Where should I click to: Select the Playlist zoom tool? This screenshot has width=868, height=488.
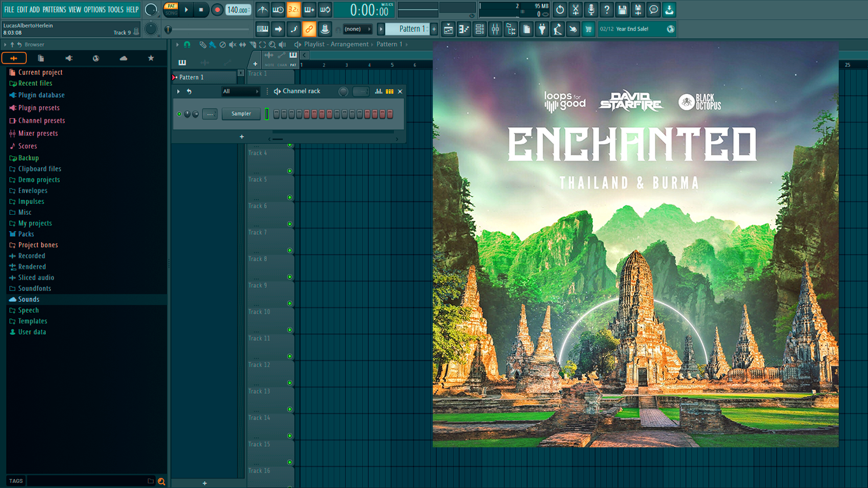(x=272, y=44)
